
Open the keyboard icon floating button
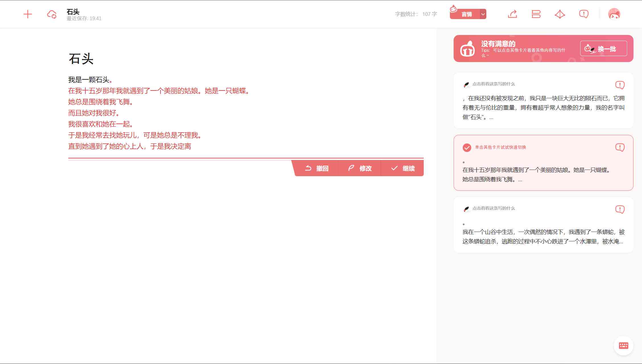[x=624, y=346]
